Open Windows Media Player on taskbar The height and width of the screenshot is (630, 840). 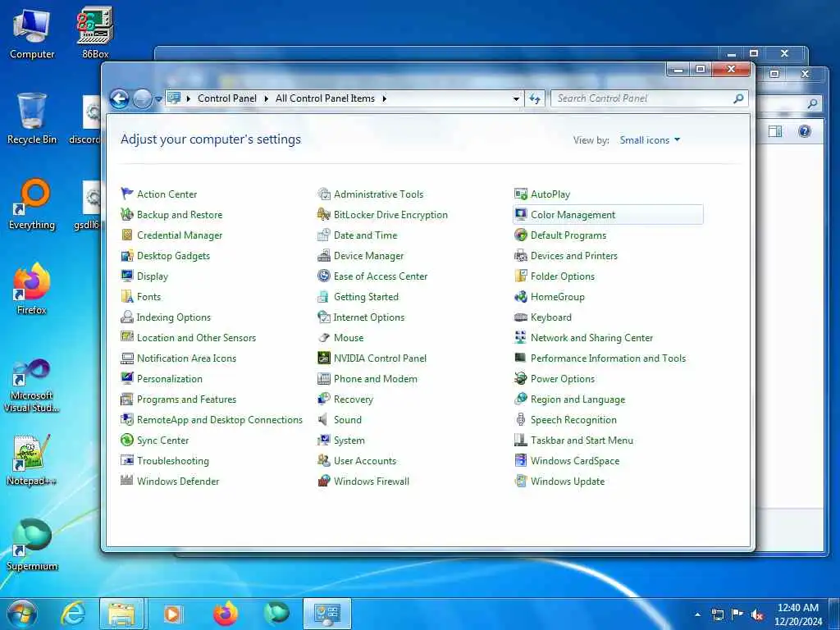(x=173, y=614)
